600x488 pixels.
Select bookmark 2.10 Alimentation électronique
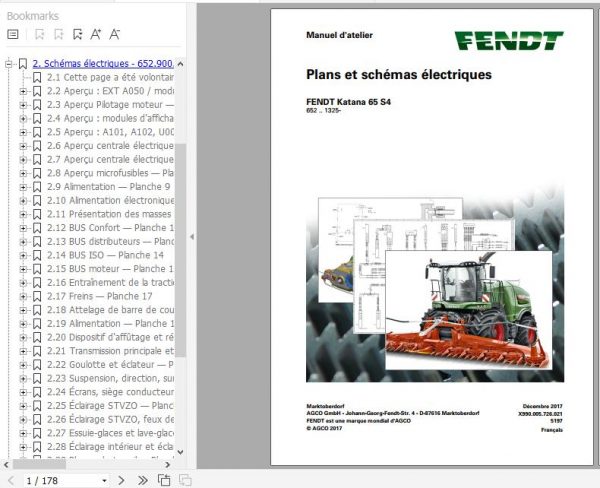110,201
